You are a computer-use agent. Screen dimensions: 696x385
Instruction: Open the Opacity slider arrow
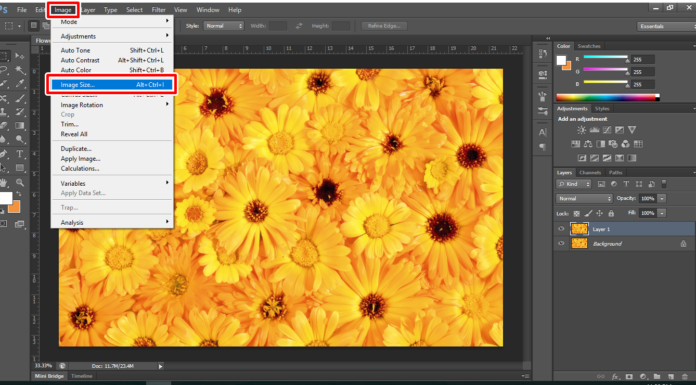(662, 198)
